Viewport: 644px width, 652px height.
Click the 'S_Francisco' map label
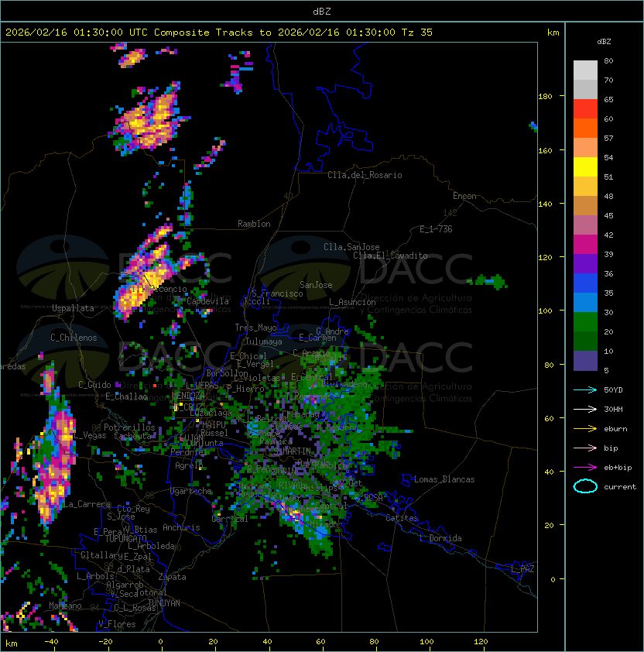277,293
